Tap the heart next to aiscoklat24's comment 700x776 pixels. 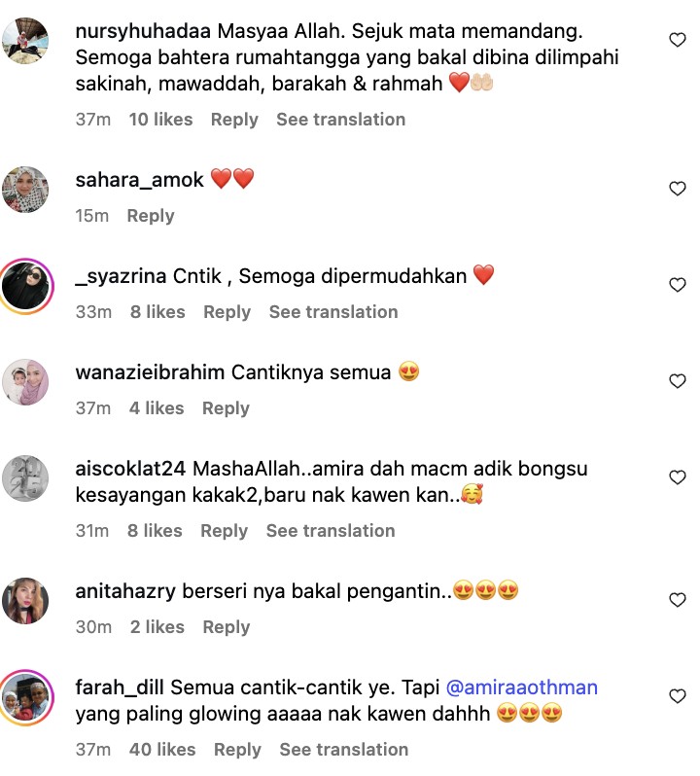[678, 477]
